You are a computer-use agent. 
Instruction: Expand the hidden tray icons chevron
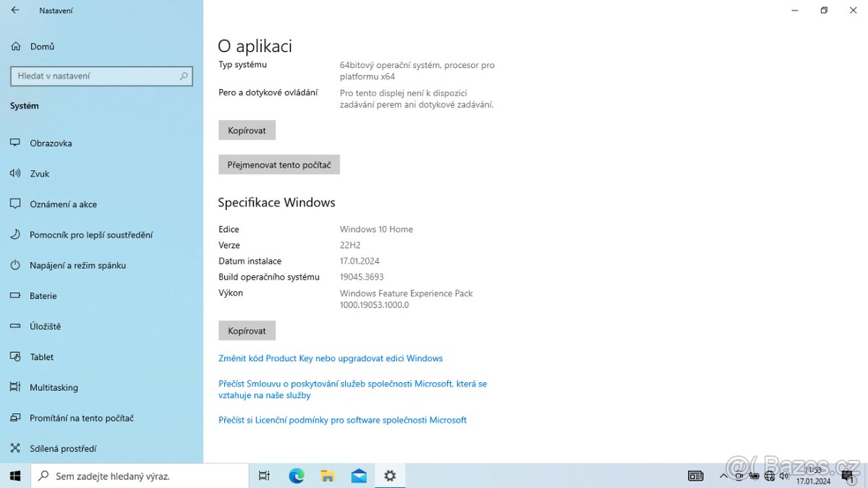tap(724, 476)
